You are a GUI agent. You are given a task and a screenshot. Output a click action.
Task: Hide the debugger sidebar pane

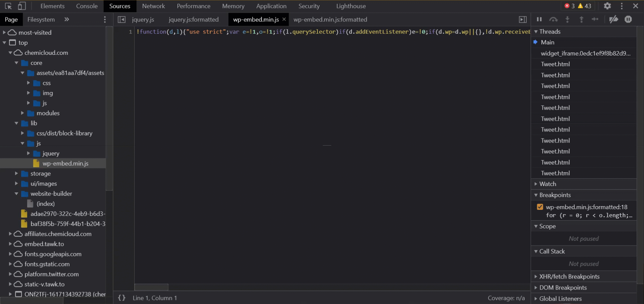(x=523, y=20)
